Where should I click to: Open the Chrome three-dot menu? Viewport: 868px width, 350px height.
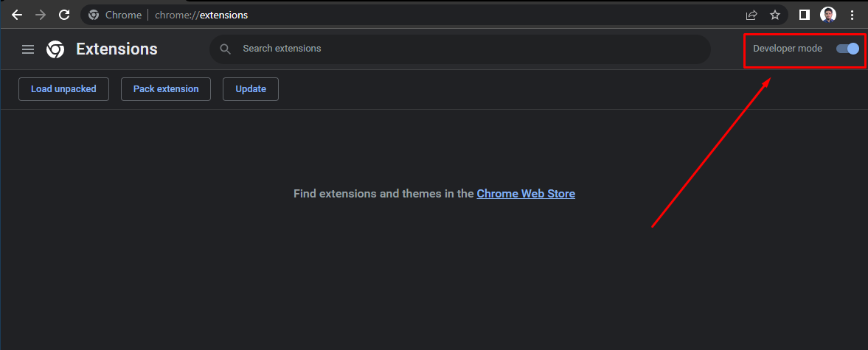(x=852, y=15)
